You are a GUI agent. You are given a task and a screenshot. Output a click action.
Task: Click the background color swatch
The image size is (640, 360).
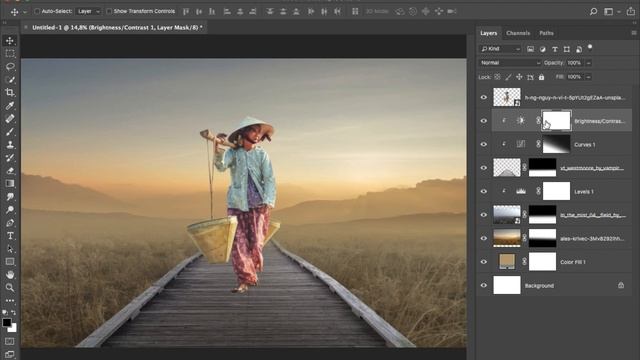click(13, 329)
